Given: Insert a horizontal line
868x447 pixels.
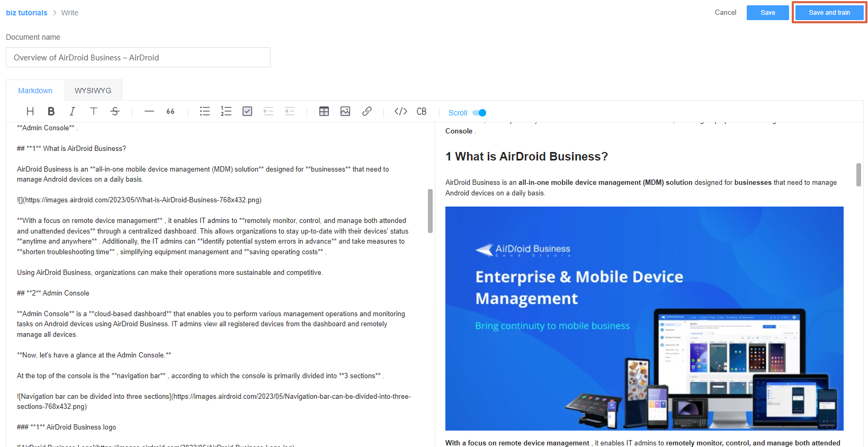Looking at the screenshot, I should coord(149,111).
